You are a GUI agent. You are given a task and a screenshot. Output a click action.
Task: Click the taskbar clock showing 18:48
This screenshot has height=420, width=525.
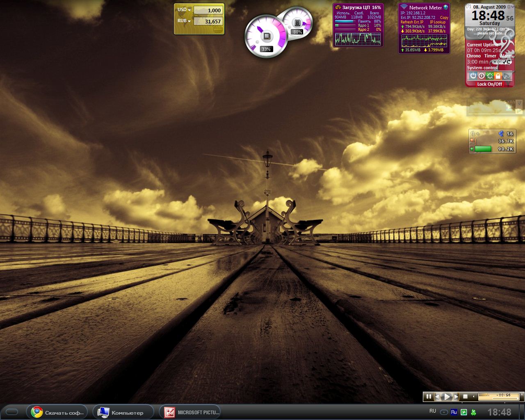click(499, 412)
